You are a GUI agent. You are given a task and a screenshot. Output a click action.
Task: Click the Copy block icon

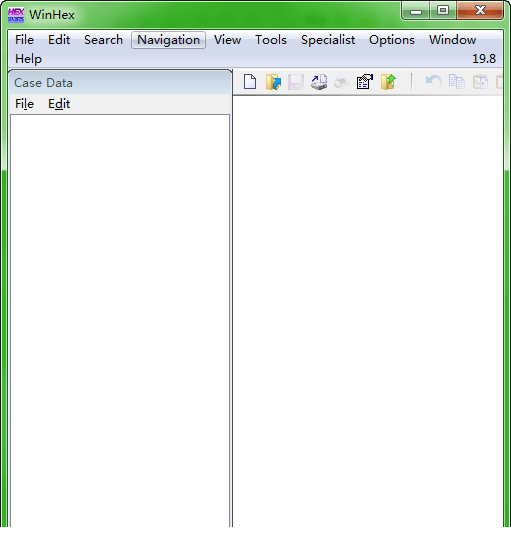point(456,82)
